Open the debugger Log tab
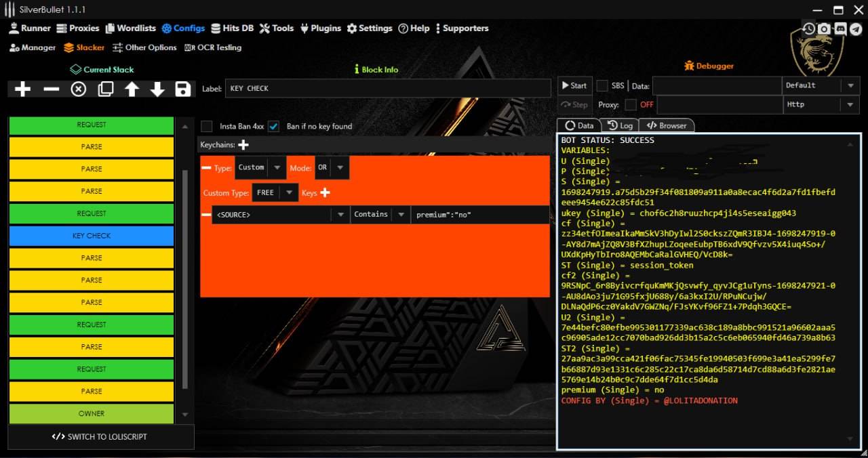The width and height of the screenshot is (868, 458). [620, 125]
